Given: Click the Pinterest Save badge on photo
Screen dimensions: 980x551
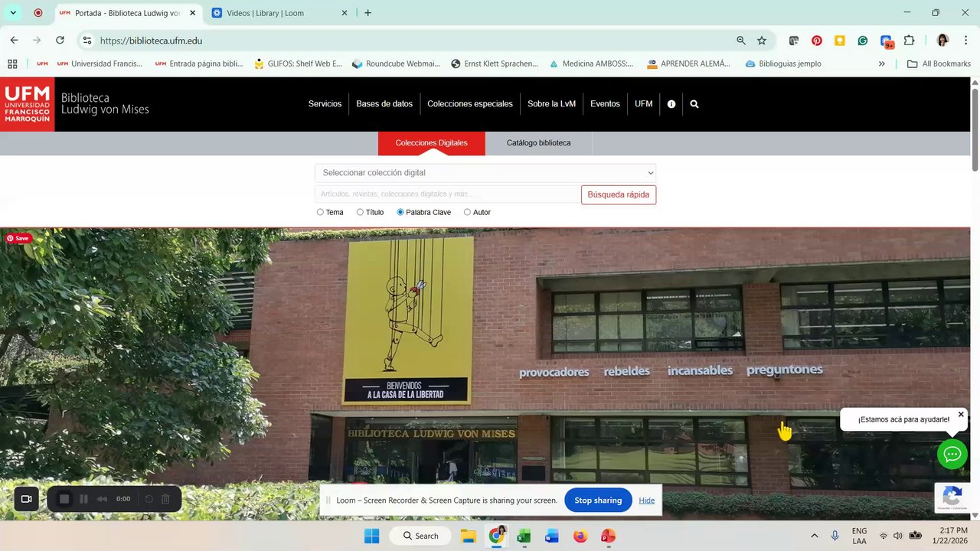Looking at the screenshot, I should pyautogui.click(x=18, y=238).
